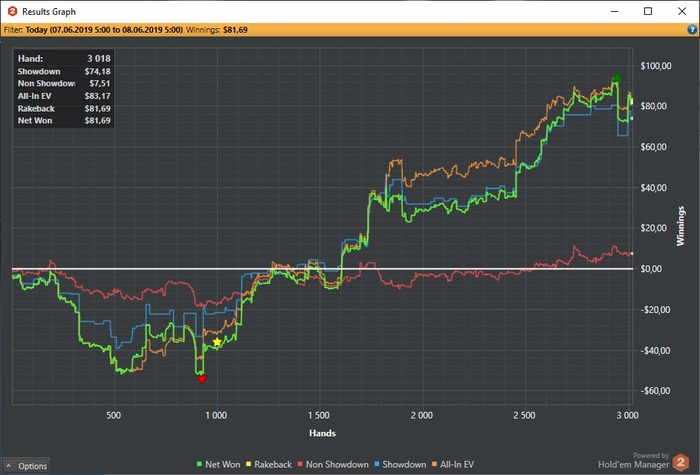
Task: Click the Winnings vertical axis title
Action: tap(680, 226)
